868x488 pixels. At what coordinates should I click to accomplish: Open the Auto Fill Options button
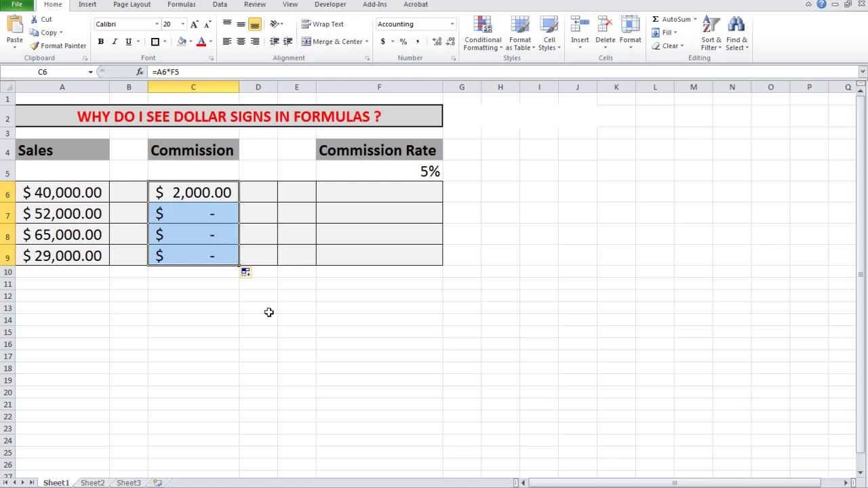[x=245, y=272]
